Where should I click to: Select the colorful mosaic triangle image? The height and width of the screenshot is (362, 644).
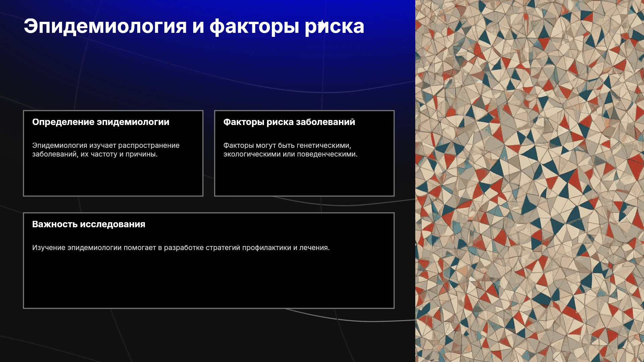tap(530, 181)
